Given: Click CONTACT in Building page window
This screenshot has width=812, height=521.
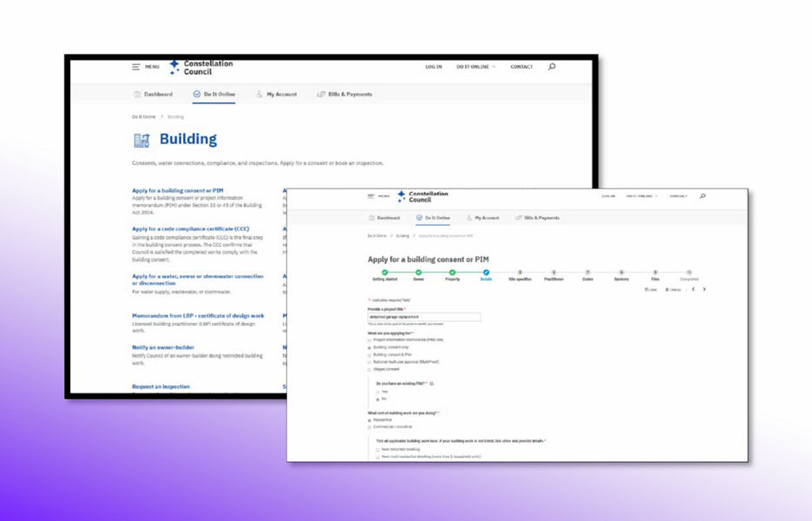Looking at the screenshot, I should pos(521,67).
